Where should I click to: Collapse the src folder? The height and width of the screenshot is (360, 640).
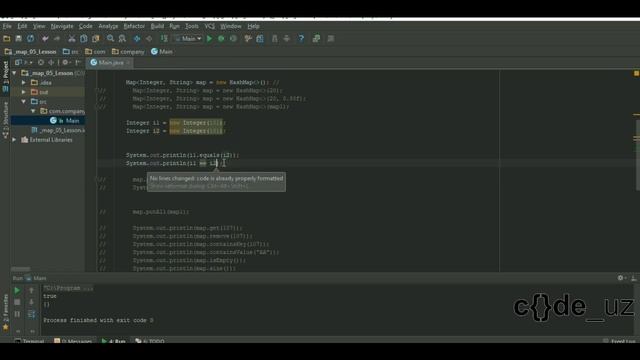point(24,102)
